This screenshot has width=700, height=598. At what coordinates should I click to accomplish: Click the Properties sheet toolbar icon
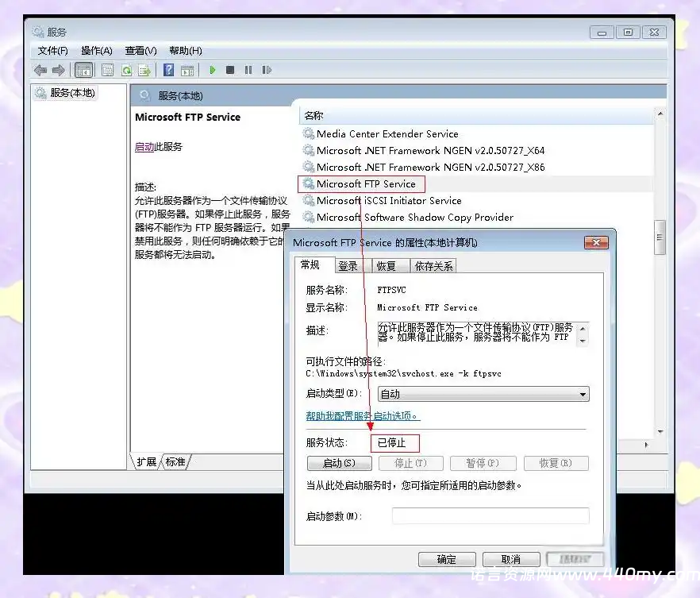(x=108, y=70)
